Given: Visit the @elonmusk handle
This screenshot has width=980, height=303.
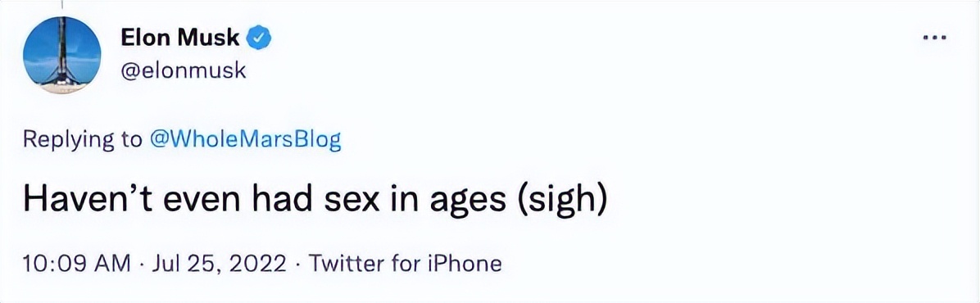Looking at the screenshot, I should pos(183,71).
